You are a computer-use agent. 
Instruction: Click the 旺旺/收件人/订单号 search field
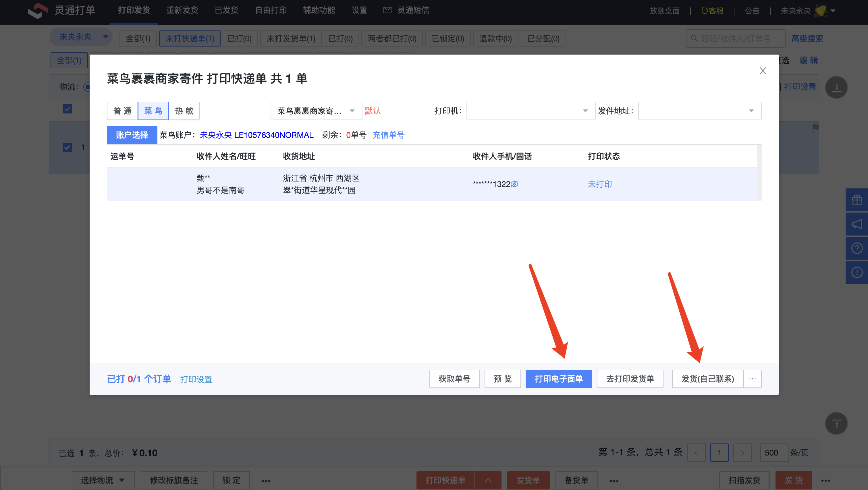tap(736, 38)
